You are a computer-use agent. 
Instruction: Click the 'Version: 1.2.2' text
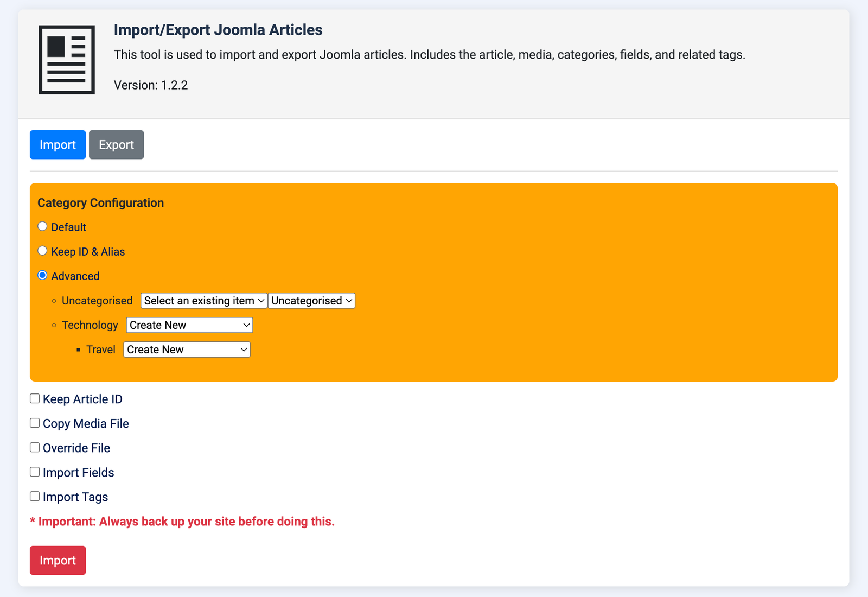[151, 85]
